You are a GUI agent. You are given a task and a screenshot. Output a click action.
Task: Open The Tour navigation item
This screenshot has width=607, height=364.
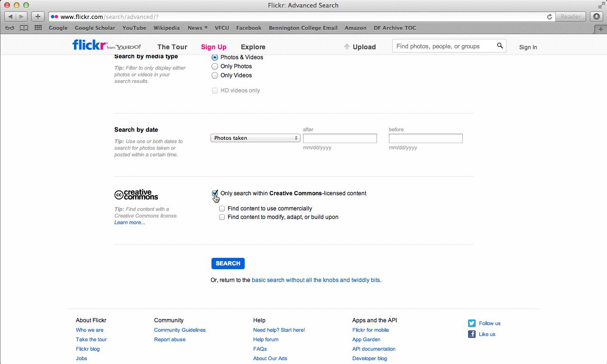[172, 47]
